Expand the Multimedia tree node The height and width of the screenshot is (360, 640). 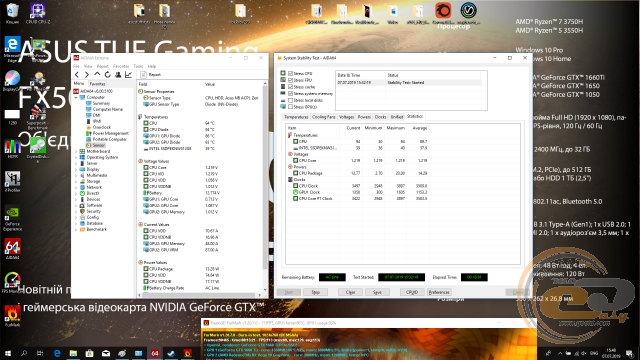coord(76,176)
